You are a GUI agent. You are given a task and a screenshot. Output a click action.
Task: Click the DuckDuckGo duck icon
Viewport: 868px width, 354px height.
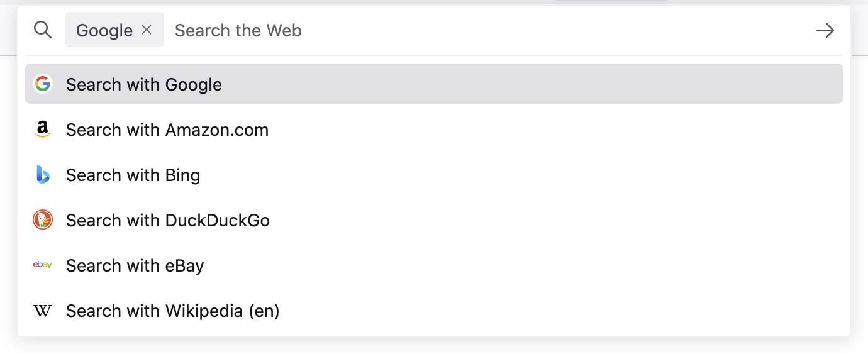click(x=43, y=220)
